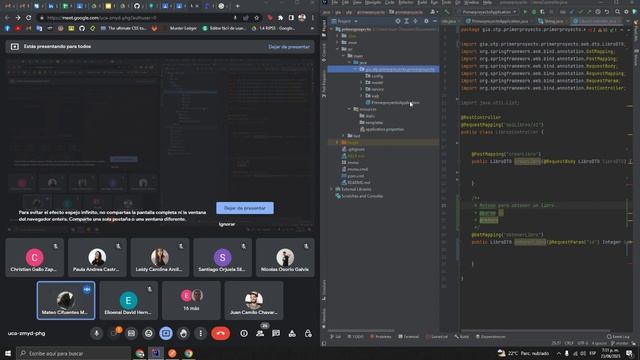
Task: Click build project hammer icon
Action: pyautogui.click(x=447, y=12)
